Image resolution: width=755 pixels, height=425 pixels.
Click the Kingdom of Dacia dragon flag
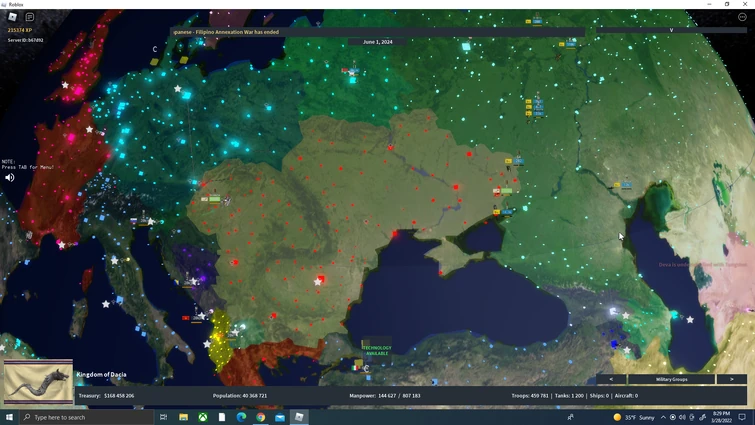pyautogui.click(x=39, y=382)
